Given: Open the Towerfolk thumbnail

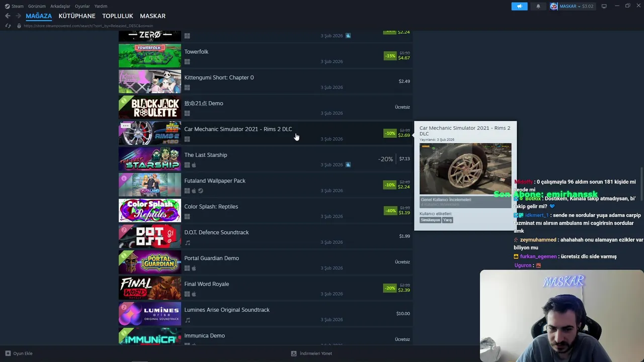Looking at the screenshot, I should click(149, 56).
